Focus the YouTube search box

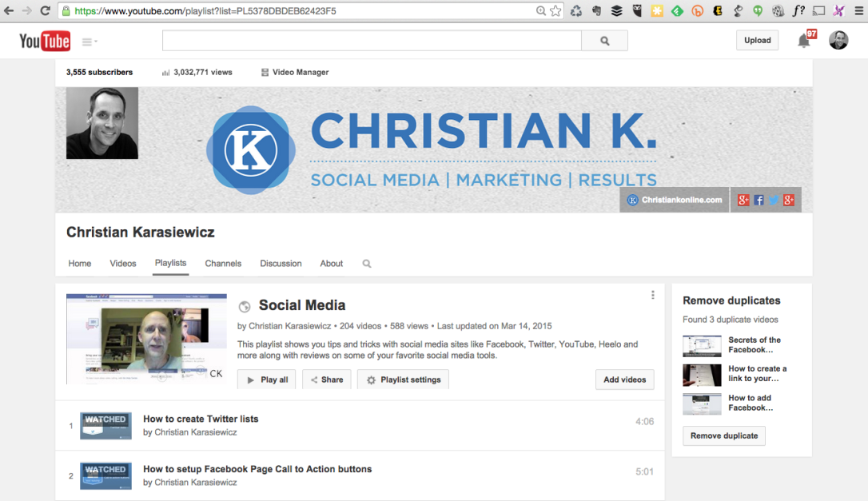(x=372, y=41)
